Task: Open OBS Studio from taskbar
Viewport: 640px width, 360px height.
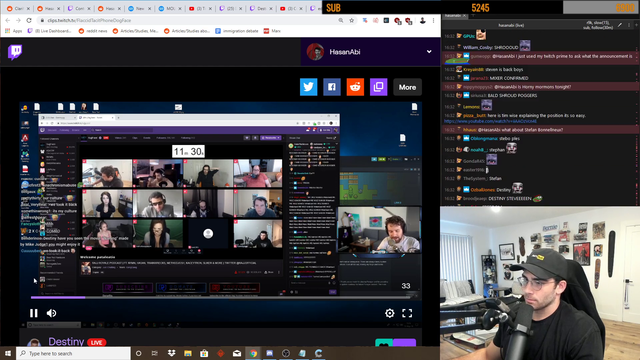Action: pyautogui.click(x=286, y=353)
